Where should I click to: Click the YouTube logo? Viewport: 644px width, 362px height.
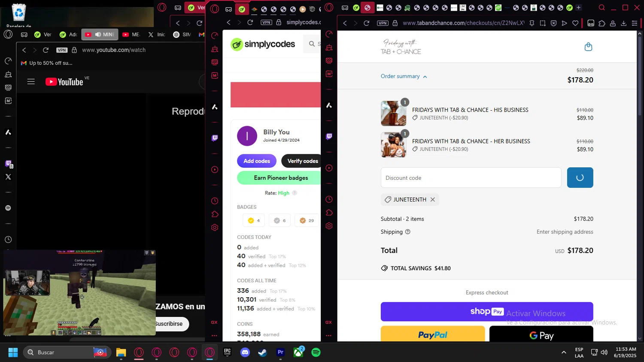64,81
